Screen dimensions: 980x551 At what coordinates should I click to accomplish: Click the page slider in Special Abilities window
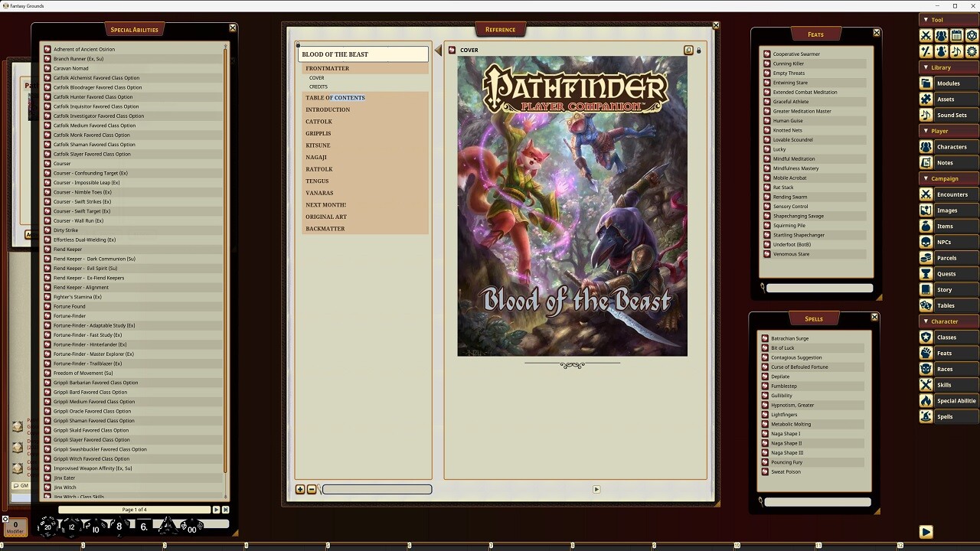coord(134,509)
